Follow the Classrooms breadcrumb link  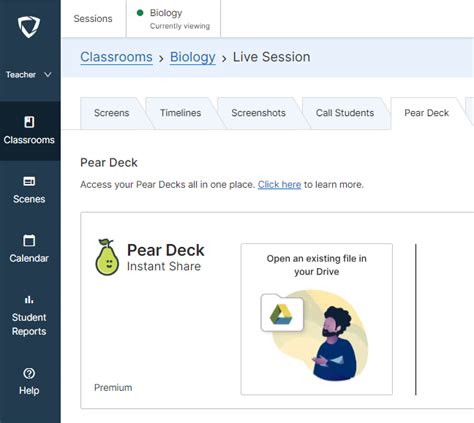tap(116, 57)
